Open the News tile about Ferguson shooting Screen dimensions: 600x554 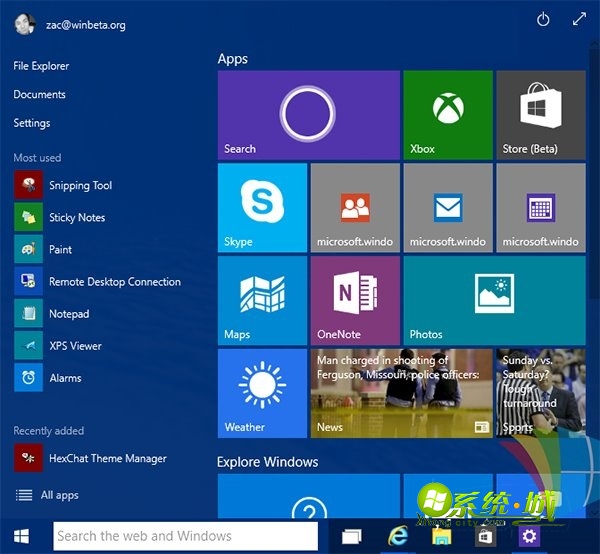[401, 392]
